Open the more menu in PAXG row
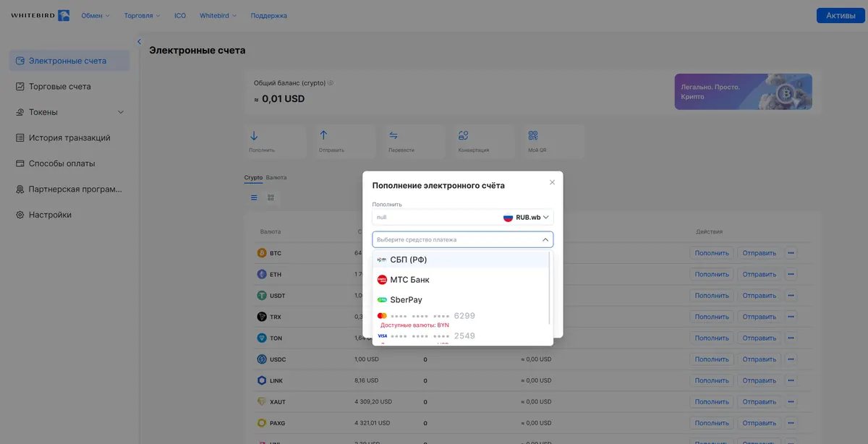The height and width of the screenshot is (444, 868). (791, 423)
